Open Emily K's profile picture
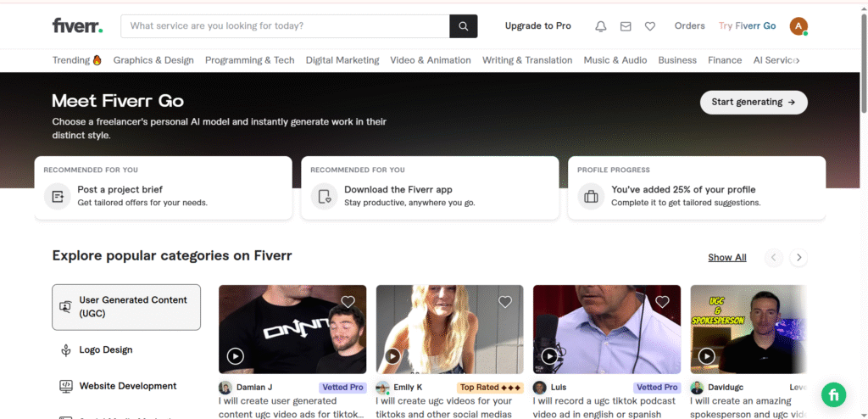The image size is (868, 419). tap(382, 388)
